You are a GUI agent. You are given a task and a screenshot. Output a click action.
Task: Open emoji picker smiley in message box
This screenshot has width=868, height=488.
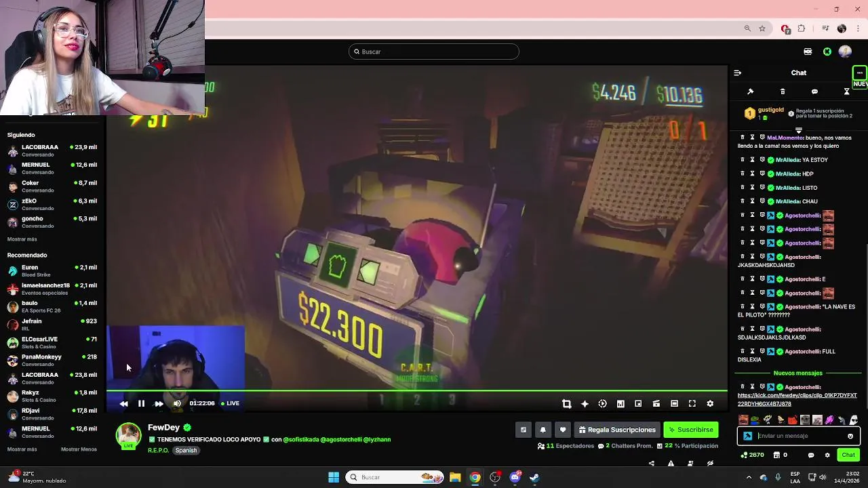[850, 436]
